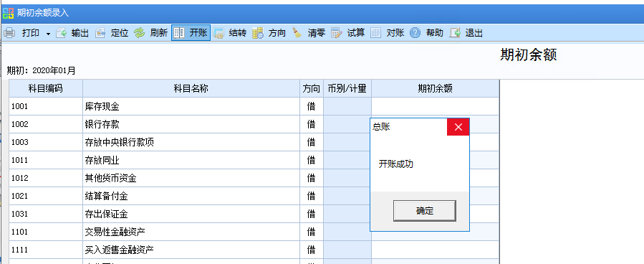Click 币别/计量 cell for 库存现金
Screen dimensions: 644x264
(x=347, y=106)
